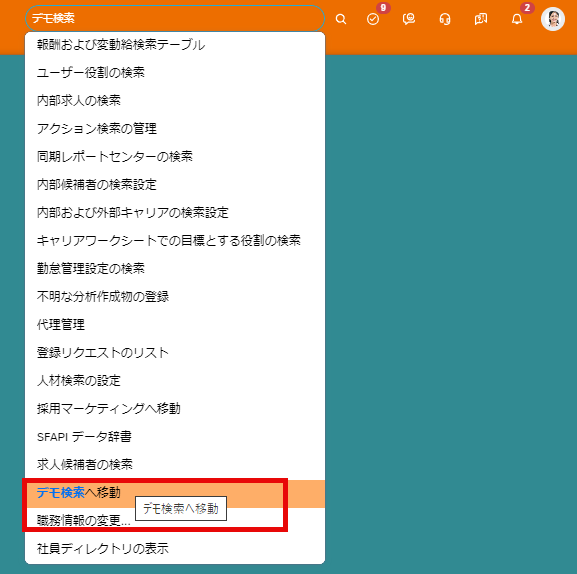The width and height of the screenshot is (577, 574).
Task: Select 社員ディレクトリの表示 at list bottom
Action: click(x=175, y=549)
